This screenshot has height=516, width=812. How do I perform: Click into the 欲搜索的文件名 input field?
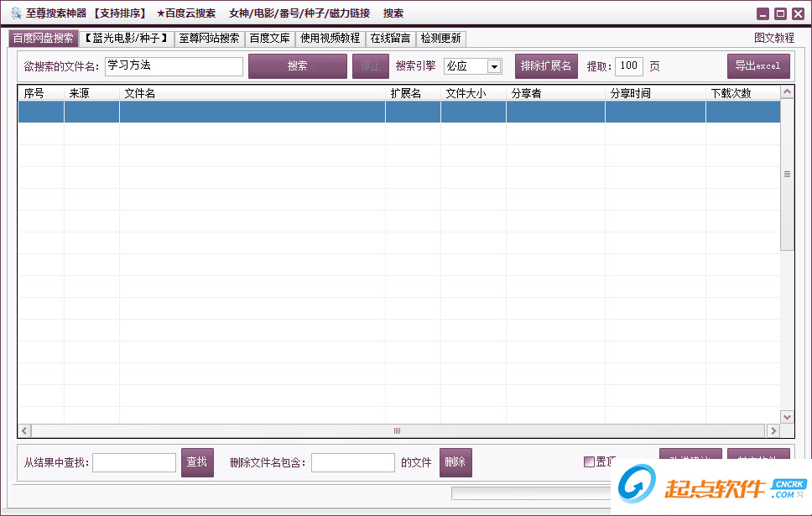pyautogui.click(x=174, y=66)
